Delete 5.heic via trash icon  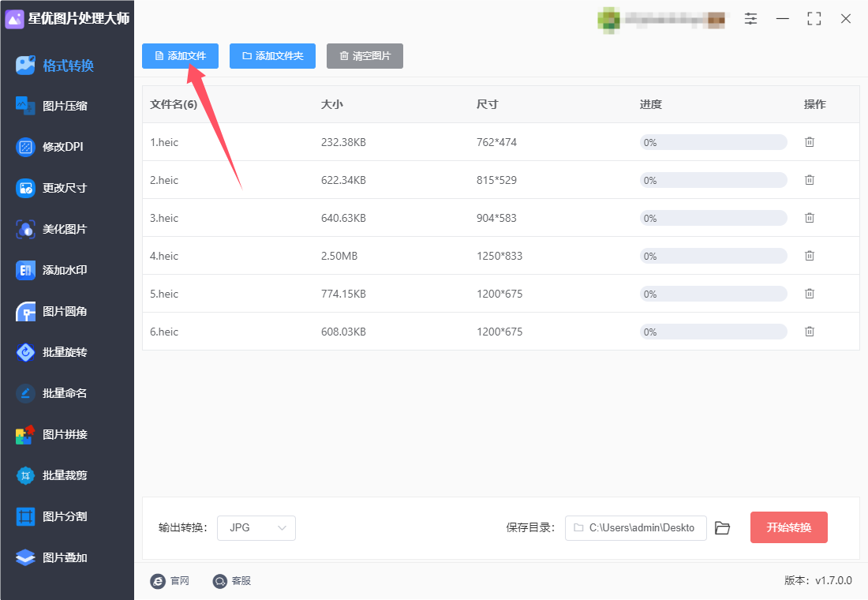coord(810,294)
